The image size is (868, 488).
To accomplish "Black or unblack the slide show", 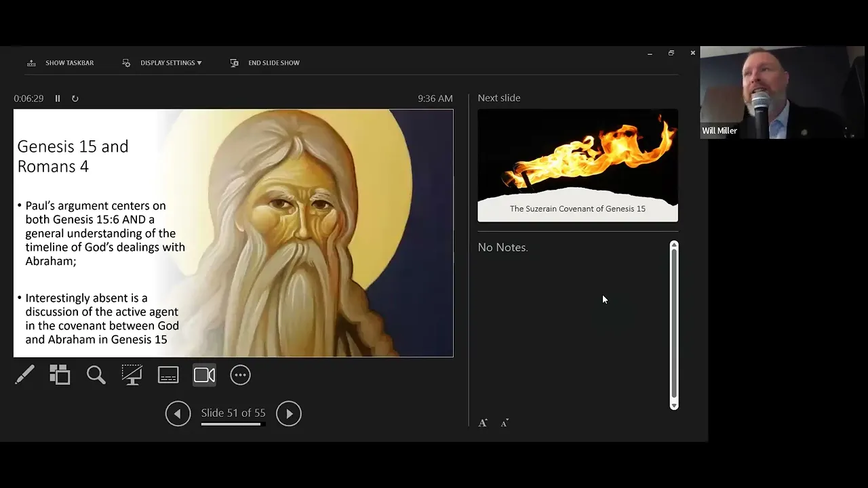I will [x=132, y=375].
